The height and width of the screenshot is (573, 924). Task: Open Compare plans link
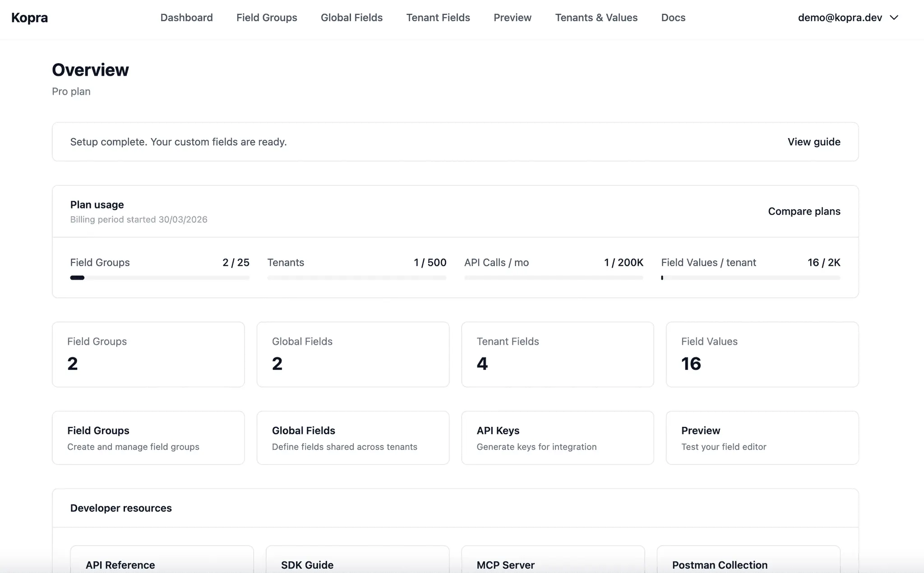[x=804, y=211]
